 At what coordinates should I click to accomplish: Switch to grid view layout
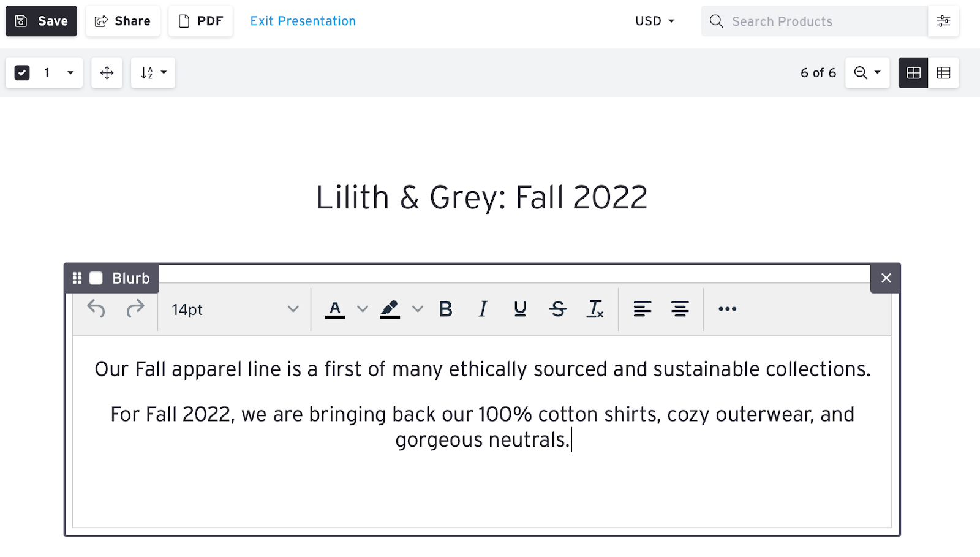[x=913, y=73]
